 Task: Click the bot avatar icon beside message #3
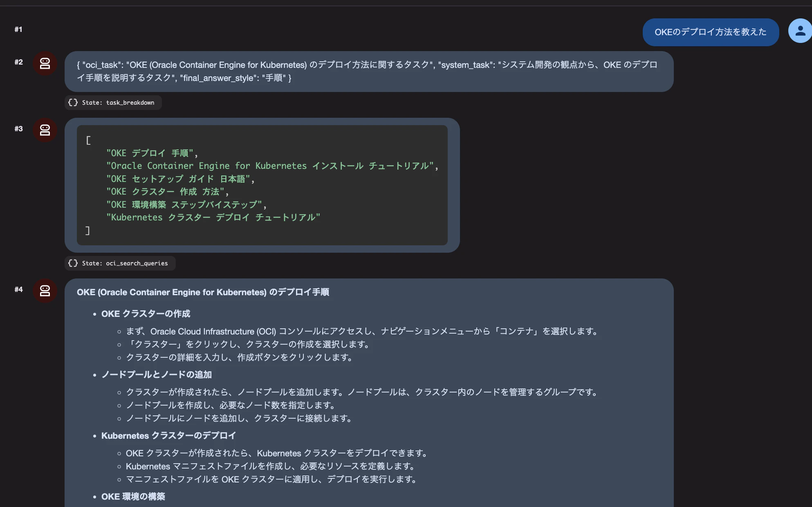pyautogui.click(x=45, y=130)
